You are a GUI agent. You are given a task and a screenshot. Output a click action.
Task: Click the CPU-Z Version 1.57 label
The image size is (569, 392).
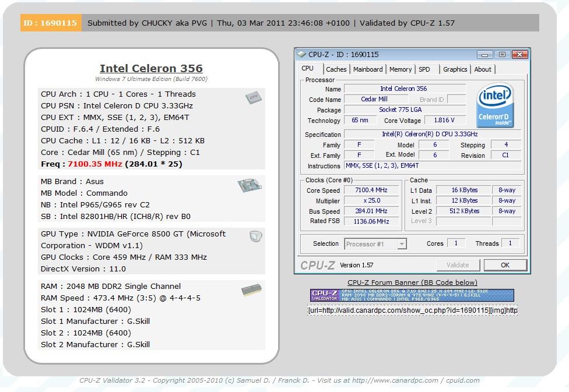click(x=356, y=266)
